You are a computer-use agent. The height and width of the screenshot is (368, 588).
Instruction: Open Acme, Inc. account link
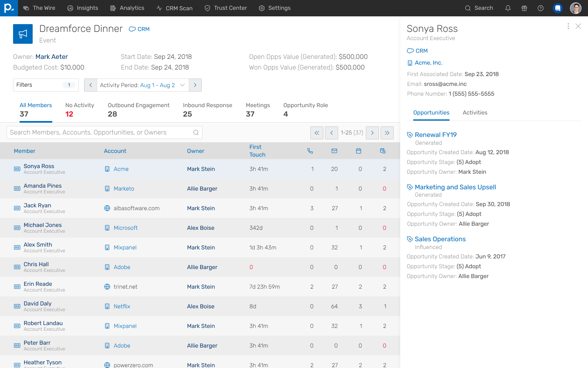click(429, 63)
